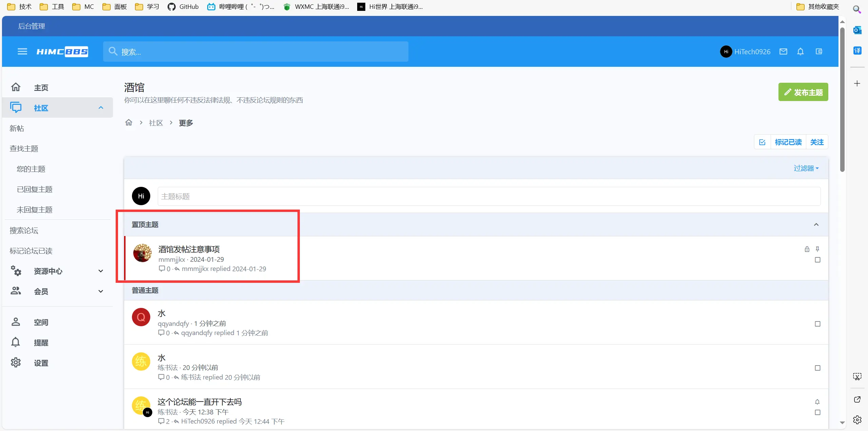Open 未回复主题 in sidebar

click(35, 210)
